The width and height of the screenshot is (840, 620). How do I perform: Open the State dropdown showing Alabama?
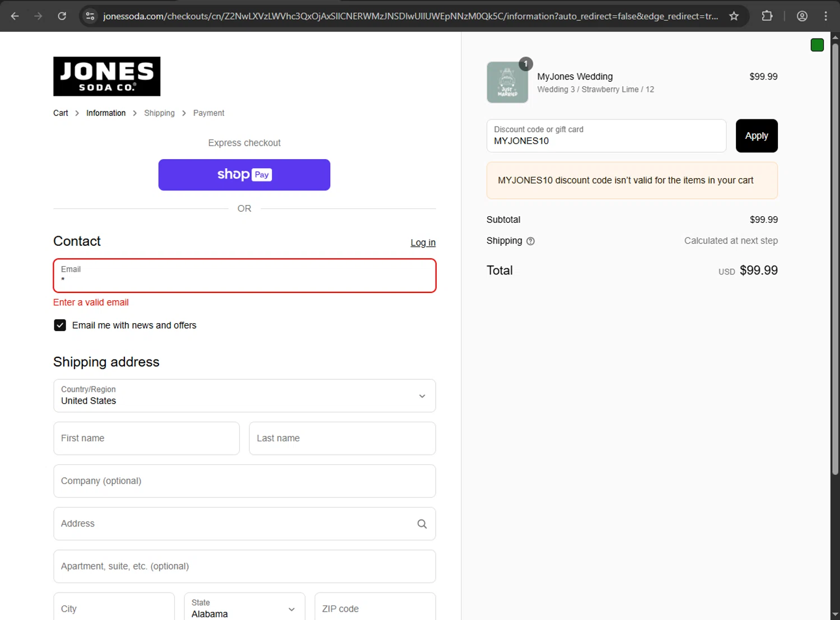point(245,607)
